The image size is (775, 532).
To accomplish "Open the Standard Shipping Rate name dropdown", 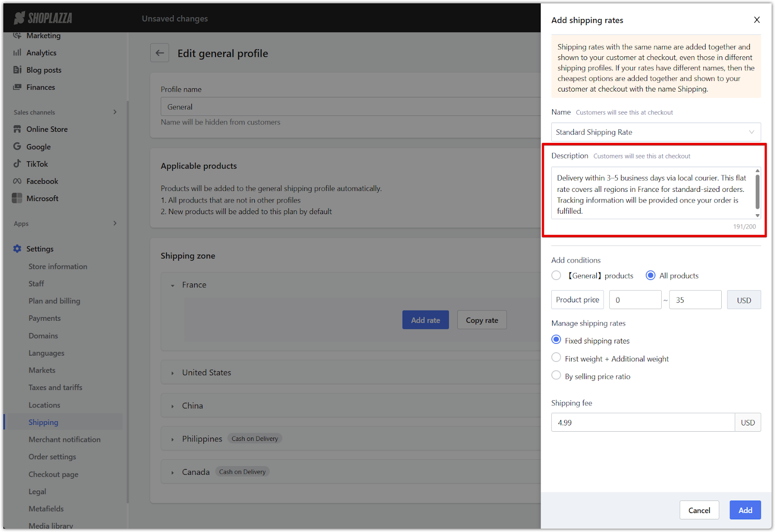I will point(656,132).
